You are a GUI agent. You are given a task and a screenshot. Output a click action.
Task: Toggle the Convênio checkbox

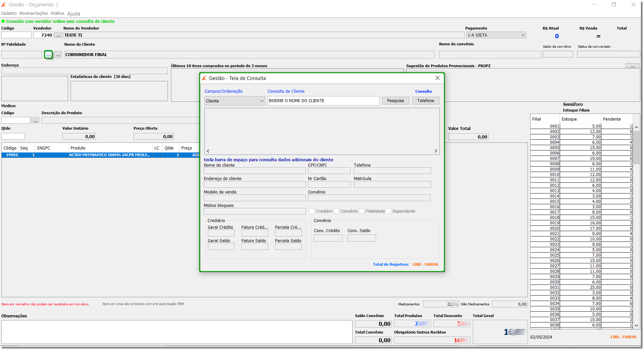tap(336, 211)
